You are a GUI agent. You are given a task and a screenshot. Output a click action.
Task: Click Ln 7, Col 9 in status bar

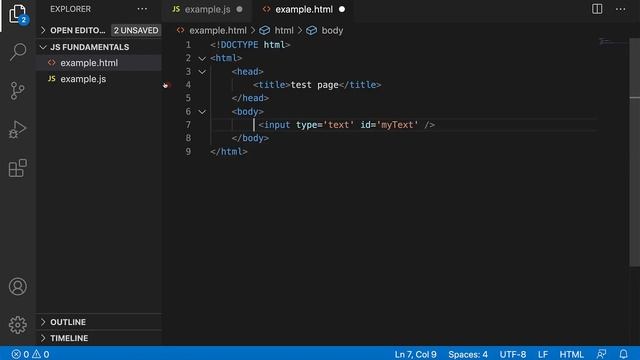pyautogui.click(x=415, y=354)
